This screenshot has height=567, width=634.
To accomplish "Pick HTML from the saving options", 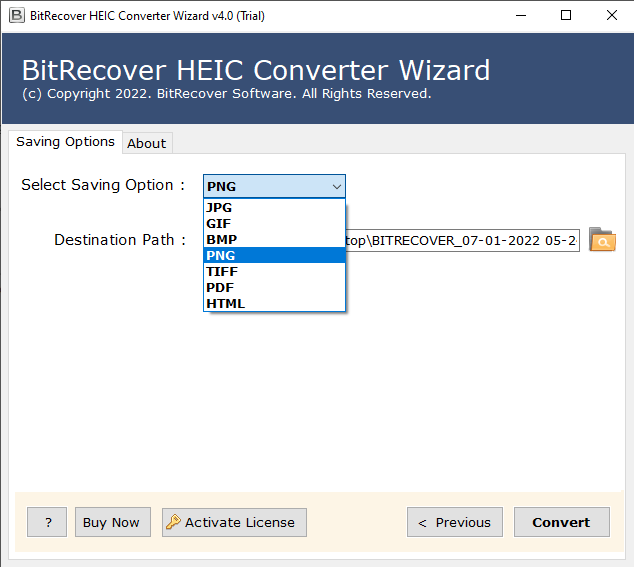I will [x=274, y=304].
